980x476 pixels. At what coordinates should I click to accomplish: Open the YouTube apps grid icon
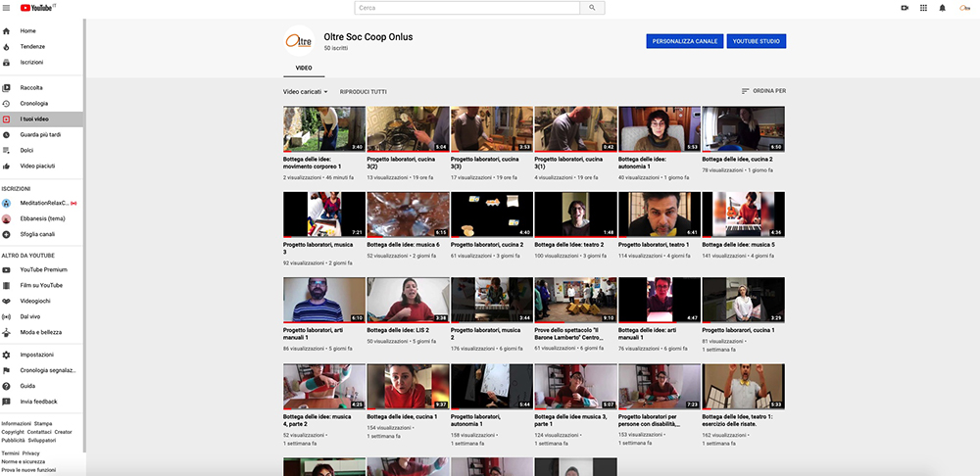click(923, 8)
